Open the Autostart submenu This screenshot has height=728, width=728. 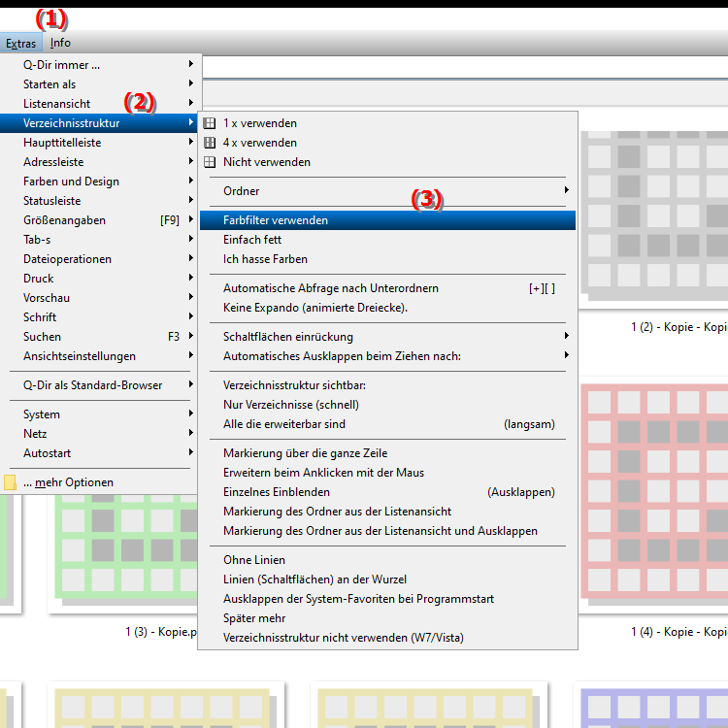98,453
